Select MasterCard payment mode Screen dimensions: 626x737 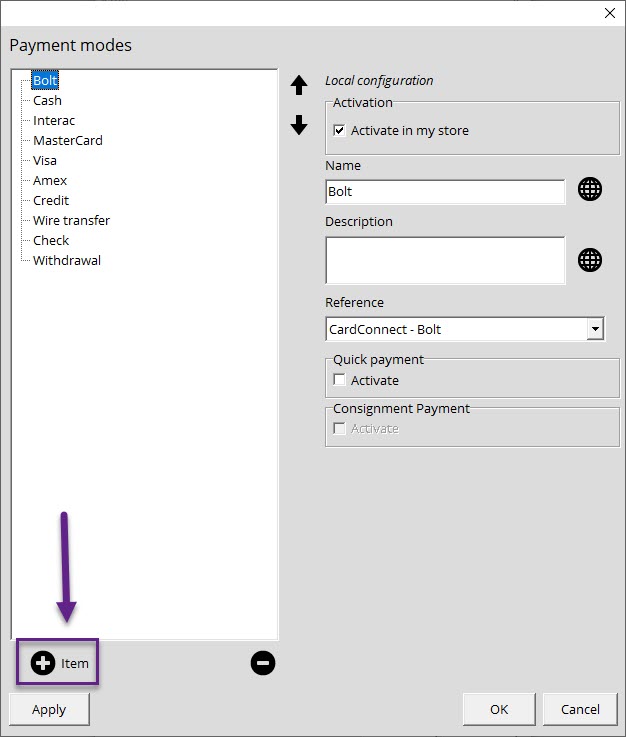(68, 141)
